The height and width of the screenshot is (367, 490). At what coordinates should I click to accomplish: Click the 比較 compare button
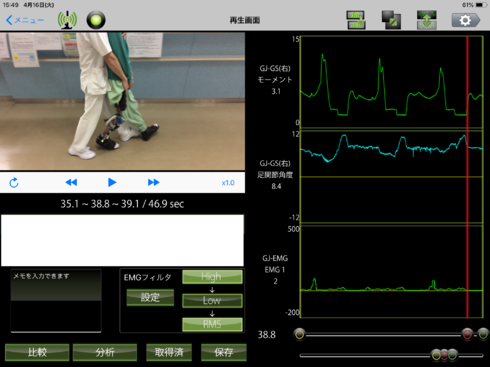(x=37, y=352)
